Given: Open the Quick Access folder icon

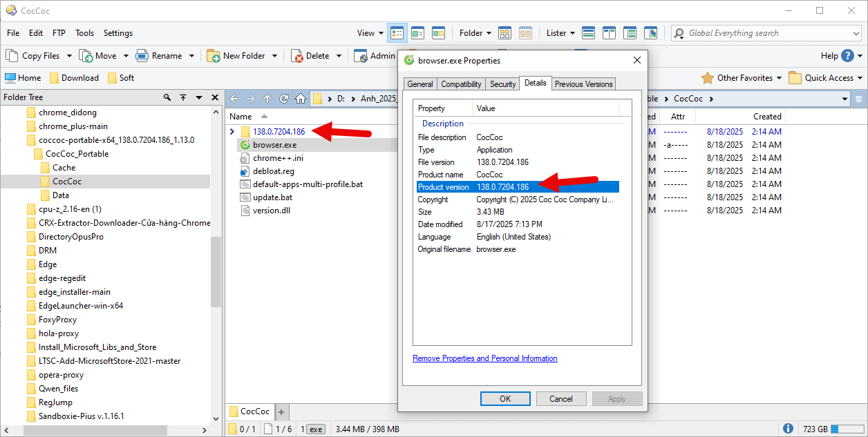Looking at the screenshot, I should point(795,77).
